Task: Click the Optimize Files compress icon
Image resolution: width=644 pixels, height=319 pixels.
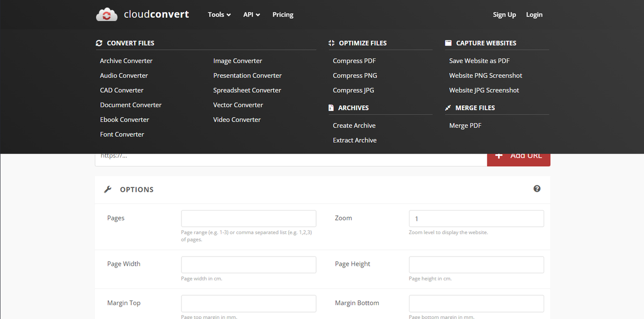Action: (331, 43)
